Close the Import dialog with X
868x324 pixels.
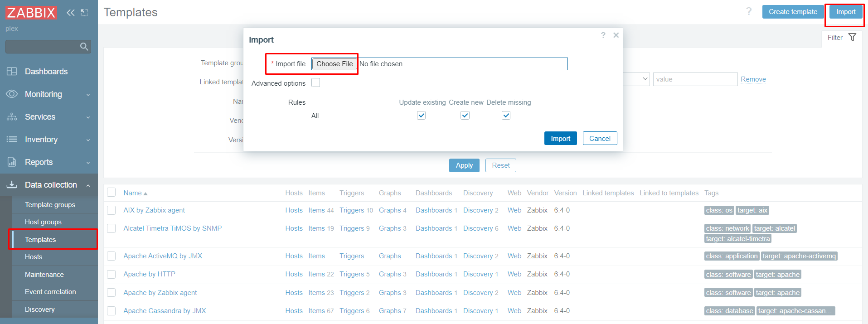click(x=616, y=35)
